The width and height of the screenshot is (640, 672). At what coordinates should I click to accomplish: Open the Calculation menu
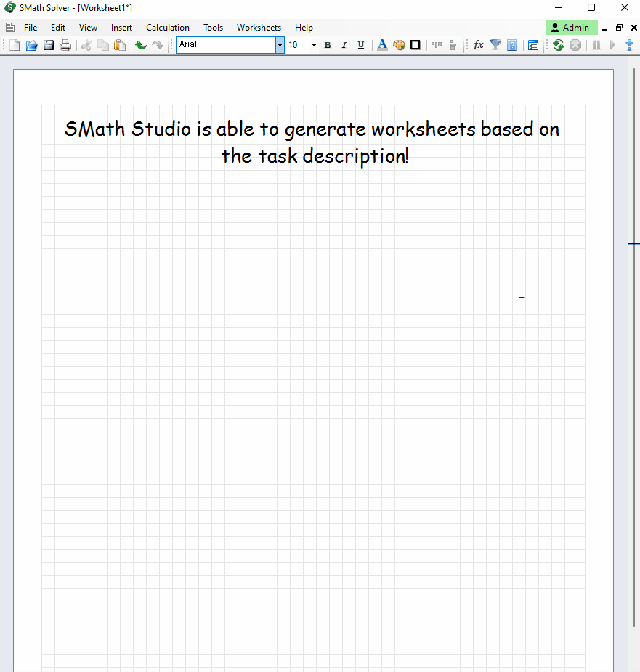167,27
